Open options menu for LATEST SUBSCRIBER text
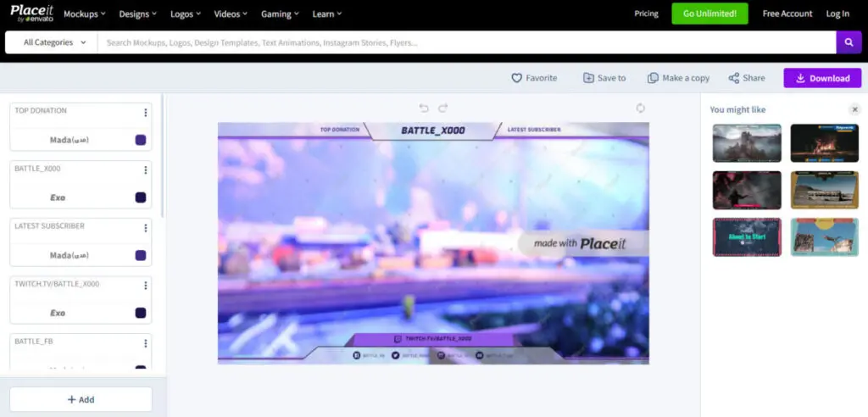 [x=146, y=228]
